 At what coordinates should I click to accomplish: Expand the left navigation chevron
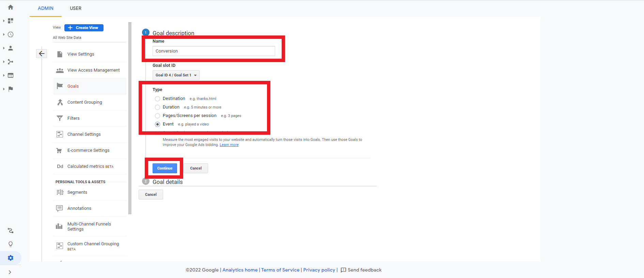click(x=10, y=272)
